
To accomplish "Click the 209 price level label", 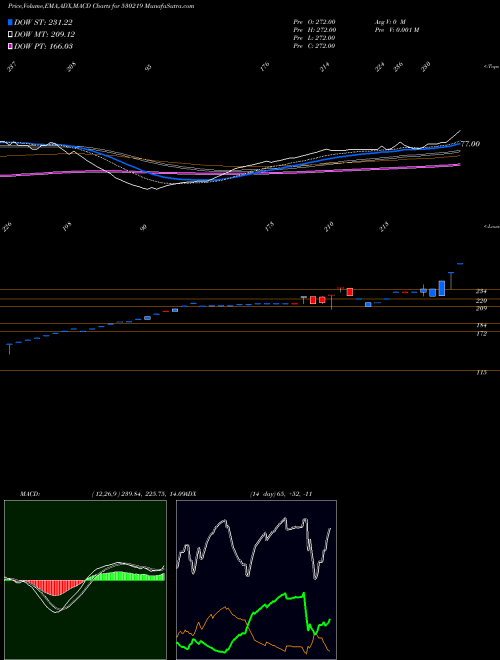I will (481, 309).
